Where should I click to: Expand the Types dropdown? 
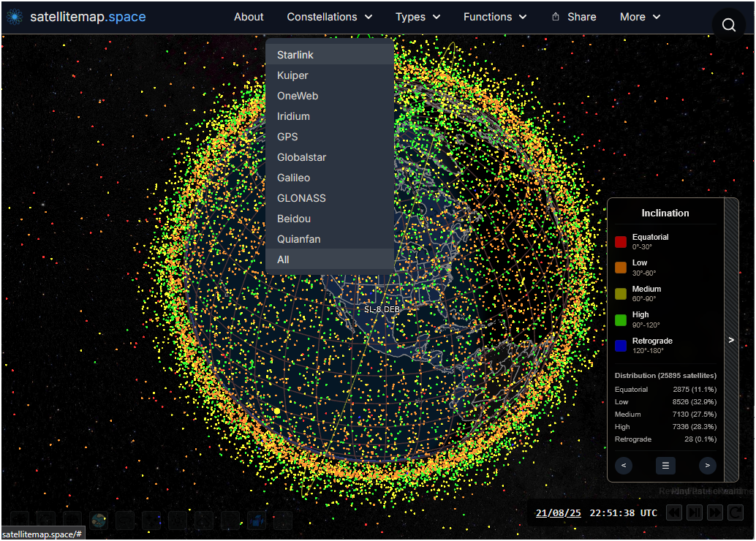(417, 17)
